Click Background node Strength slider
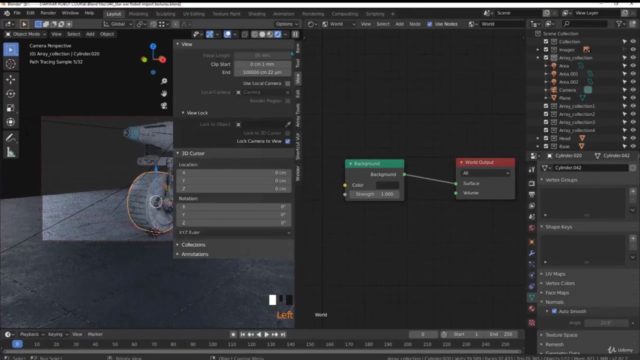 (x=374, y=194)
